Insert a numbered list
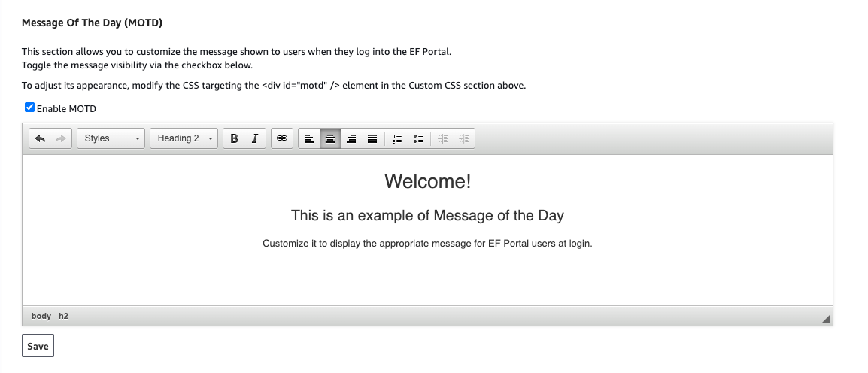 (x=398, y=138)
